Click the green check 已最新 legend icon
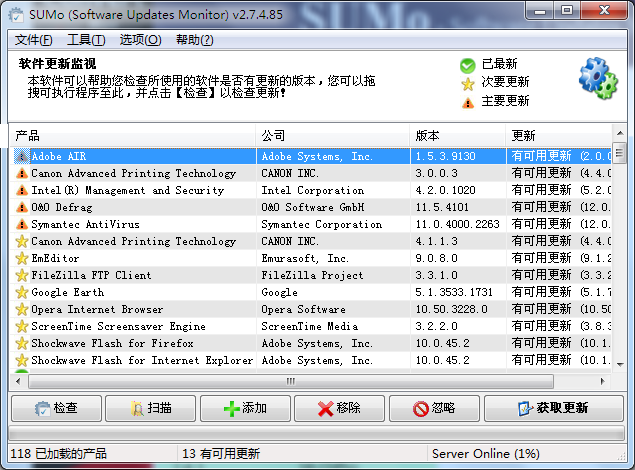The image size is (635, 470). (467, 66)
